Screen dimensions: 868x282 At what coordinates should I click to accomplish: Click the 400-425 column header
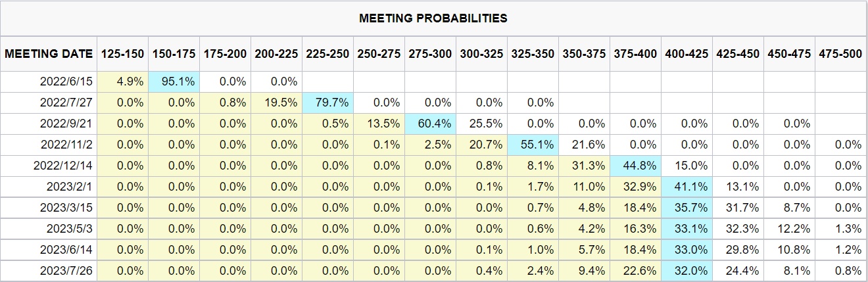(686, 54)
